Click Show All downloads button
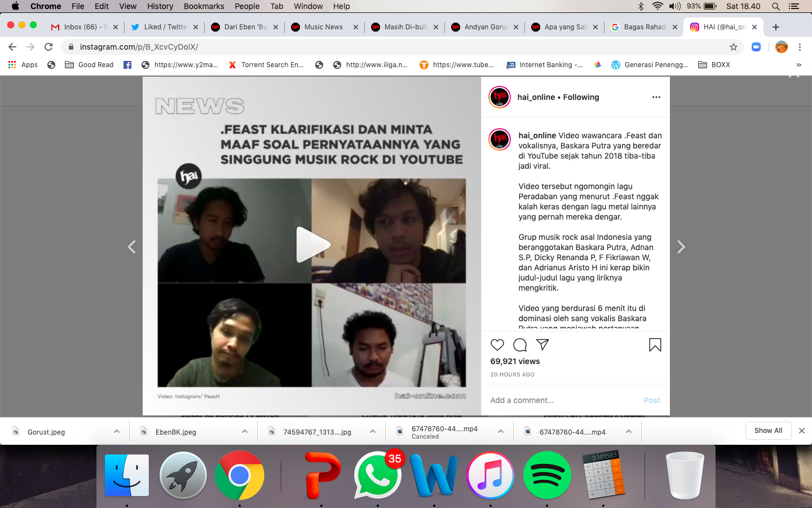The height and width of the screenshot is (508, 812). point(768,430)
